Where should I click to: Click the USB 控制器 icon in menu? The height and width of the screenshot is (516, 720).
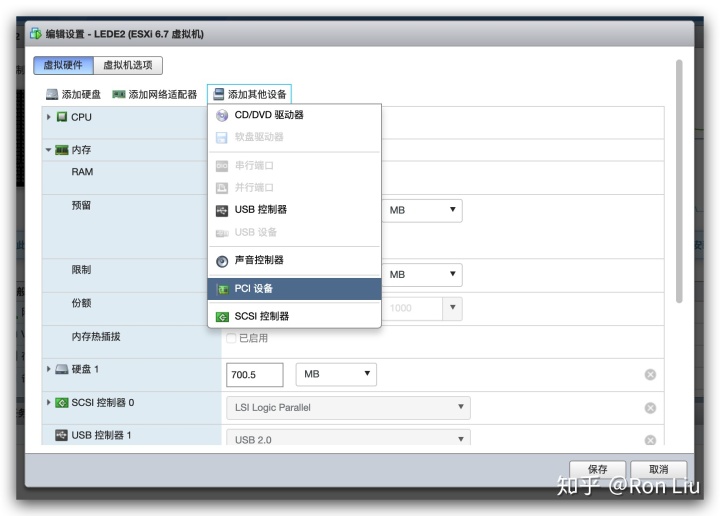222,211
